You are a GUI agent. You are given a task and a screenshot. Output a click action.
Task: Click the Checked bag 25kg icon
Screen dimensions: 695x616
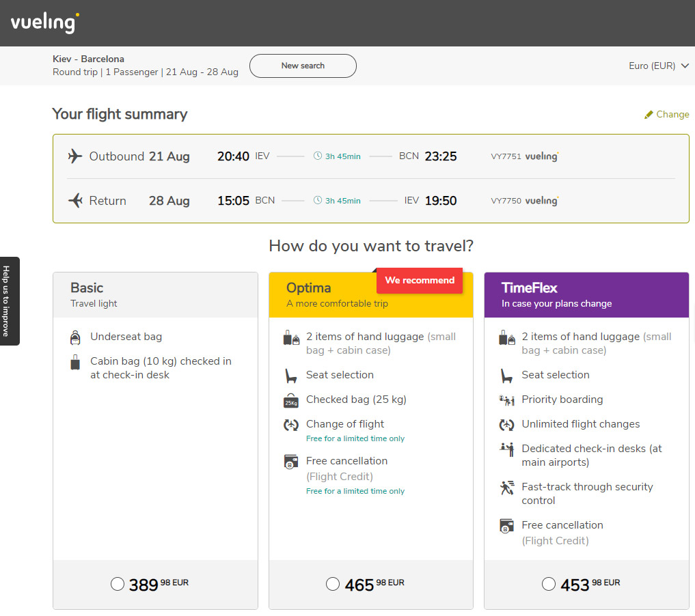tap(290, 400)
